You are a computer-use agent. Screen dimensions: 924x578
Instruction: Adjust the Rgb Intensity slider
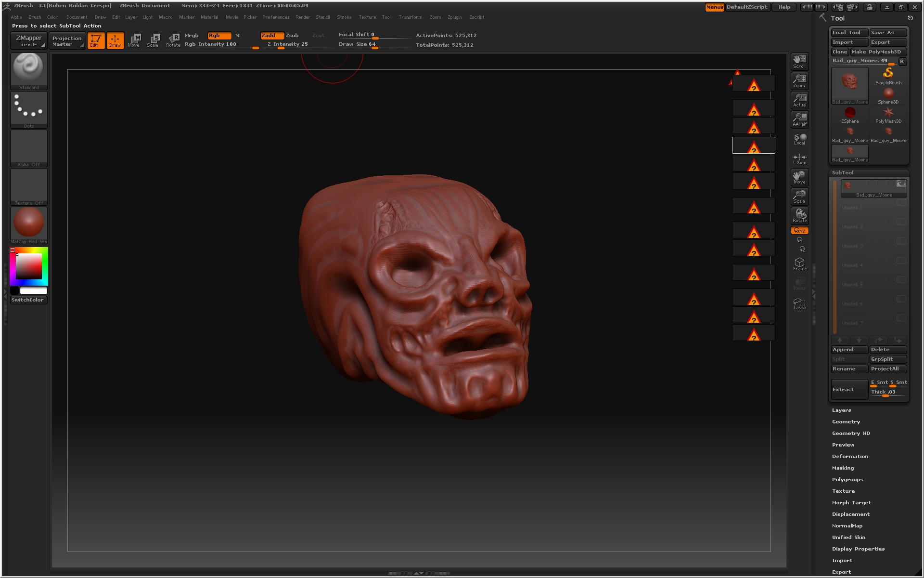(x=221, y=44)
